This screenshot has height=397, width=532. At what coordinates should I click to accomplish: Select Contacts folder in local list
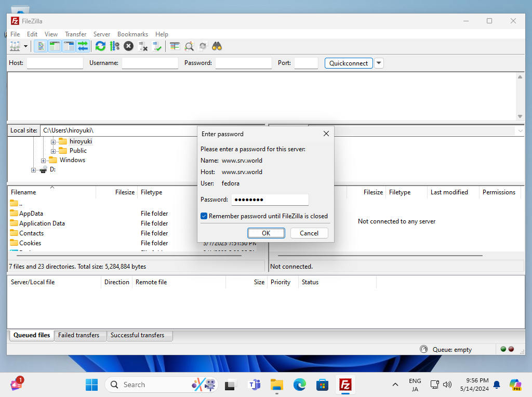[x=32, y=233]
